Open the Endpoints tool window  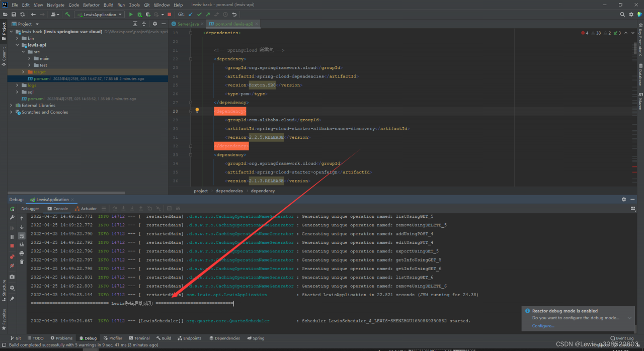coord(189,338)
